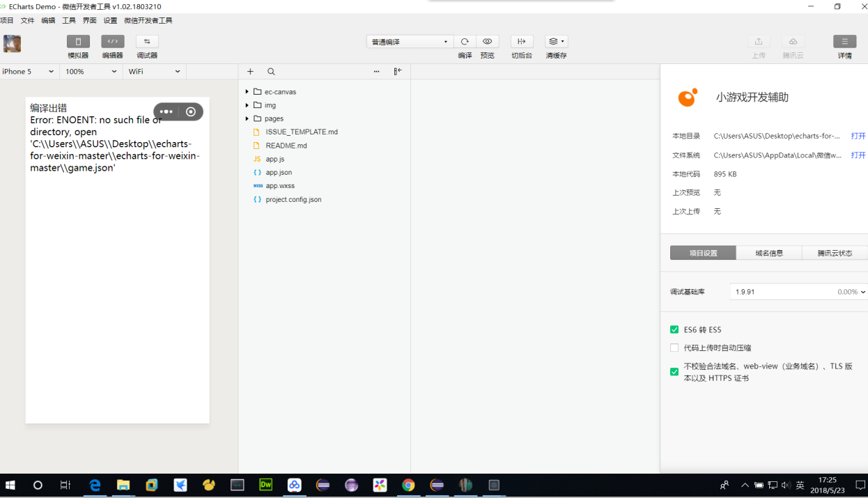Open Task View on the taskbar
868x498 pixels.
point(65,485)
